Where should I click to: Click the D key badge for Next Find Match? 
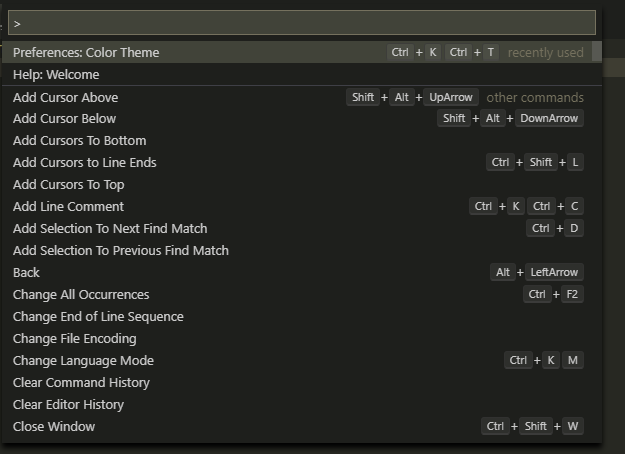click(574, 228)
